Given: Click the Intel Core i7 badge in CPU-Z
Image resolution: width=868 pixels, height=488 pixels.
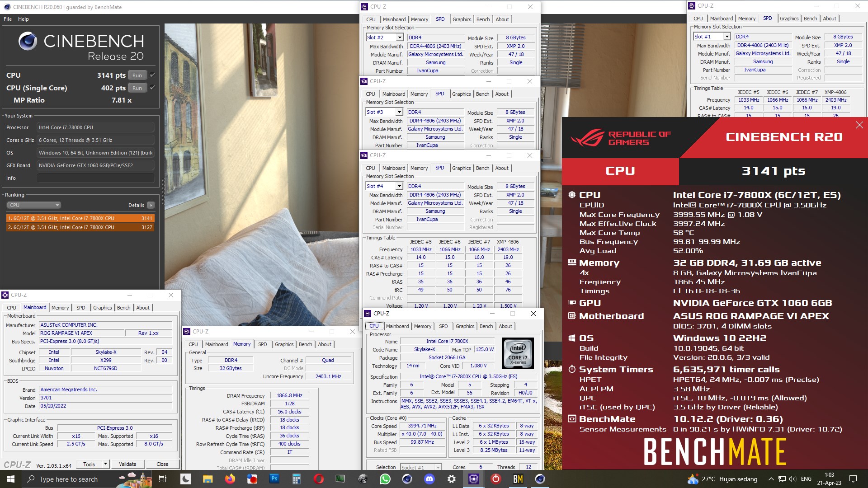Looking at the screenshot, I should (x=518, y=353).
